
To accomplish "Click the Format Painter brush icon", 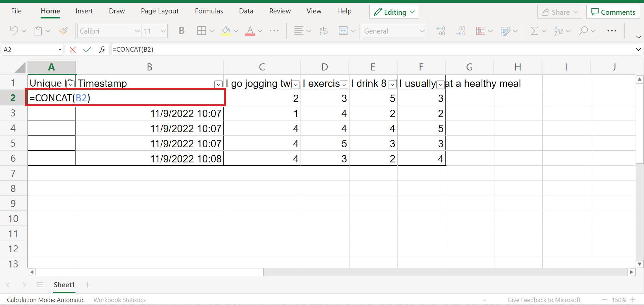I will 63,31.
